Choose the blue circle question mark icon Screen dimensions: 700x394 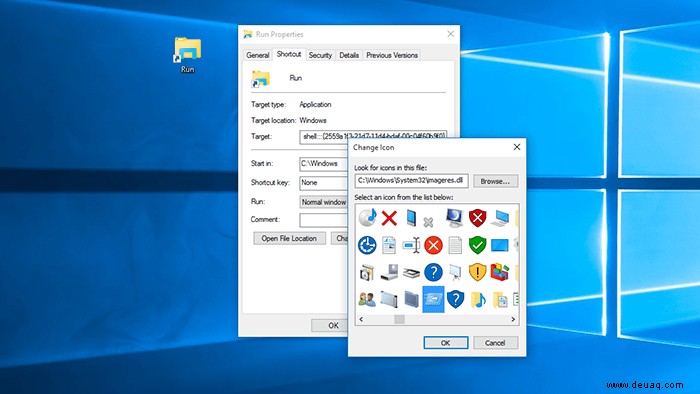433,272
